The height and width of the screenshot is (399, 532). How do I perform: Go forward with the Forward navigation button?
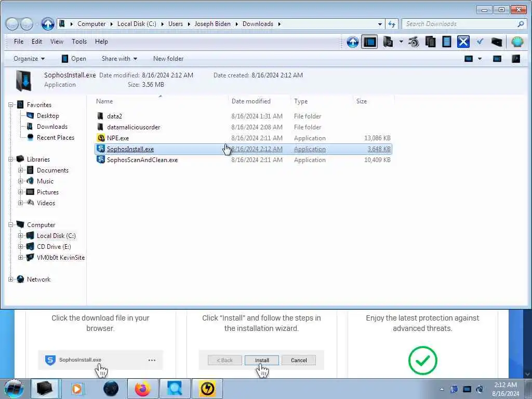click(27, 24)
